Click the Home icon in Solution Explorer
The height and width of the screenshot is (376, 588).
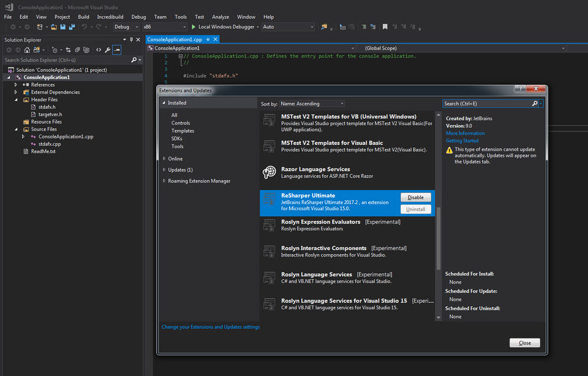pyautogui.click(x=28, y=50)
